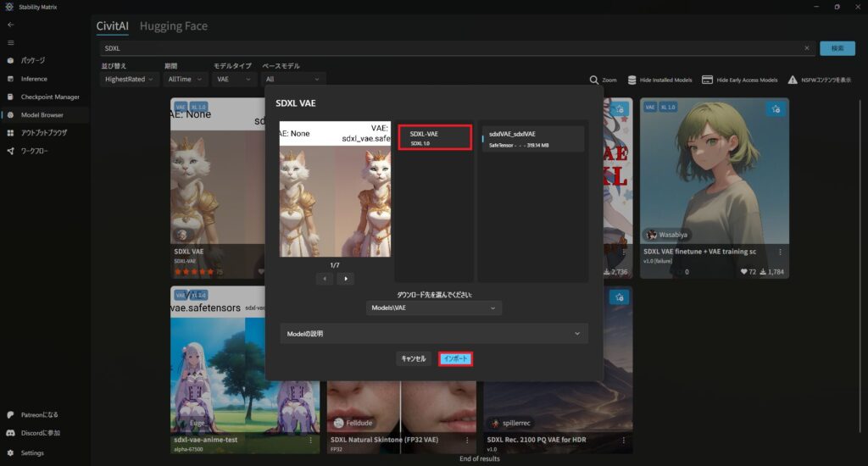
Task: Switch to the Hugging Face tab
Action: [173, 26]
